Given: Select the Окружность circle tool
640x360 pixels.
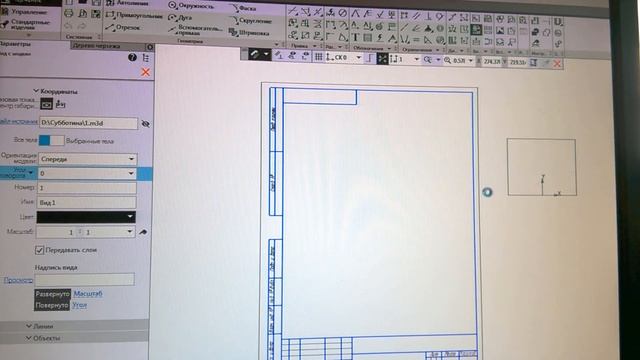Looking at the screenshot, I should tap(191, 6).
